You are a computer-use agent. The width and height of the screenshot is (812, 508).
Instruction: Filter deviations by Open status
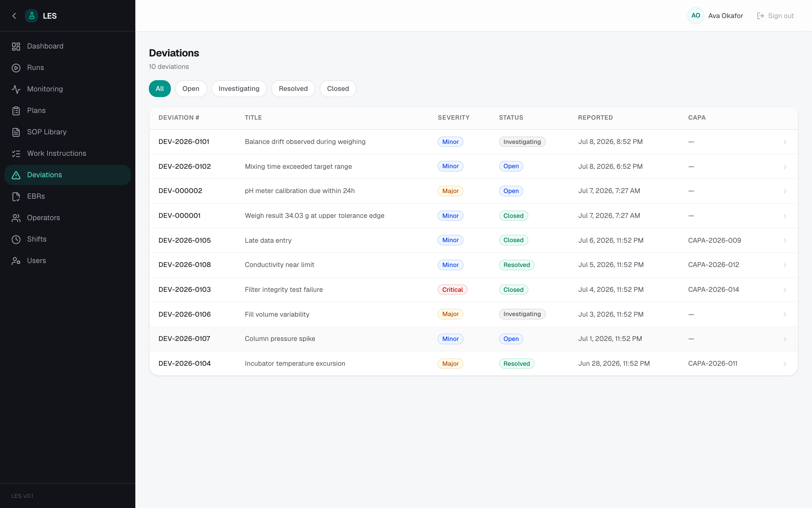tap(191, 89)
